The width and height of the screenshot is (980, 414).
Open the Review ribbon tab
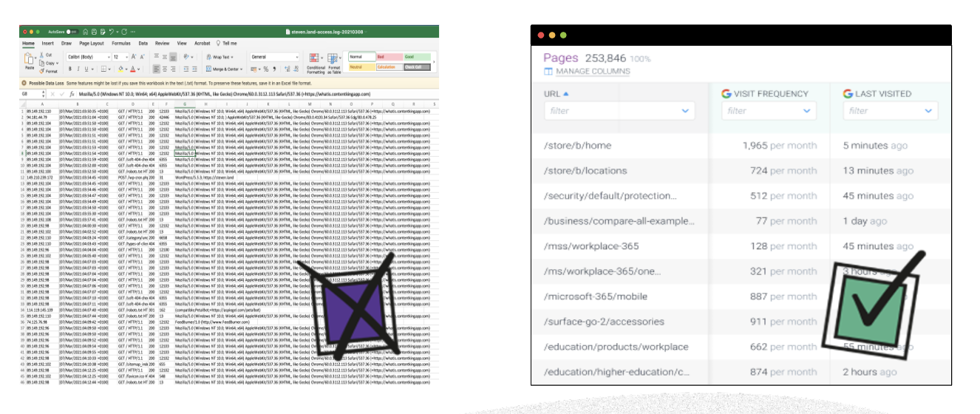(x=162, y=44)
